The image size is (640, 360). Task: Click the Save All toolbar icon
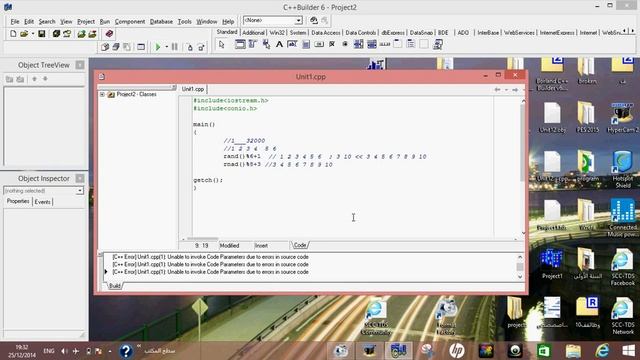tap(56, 34)
